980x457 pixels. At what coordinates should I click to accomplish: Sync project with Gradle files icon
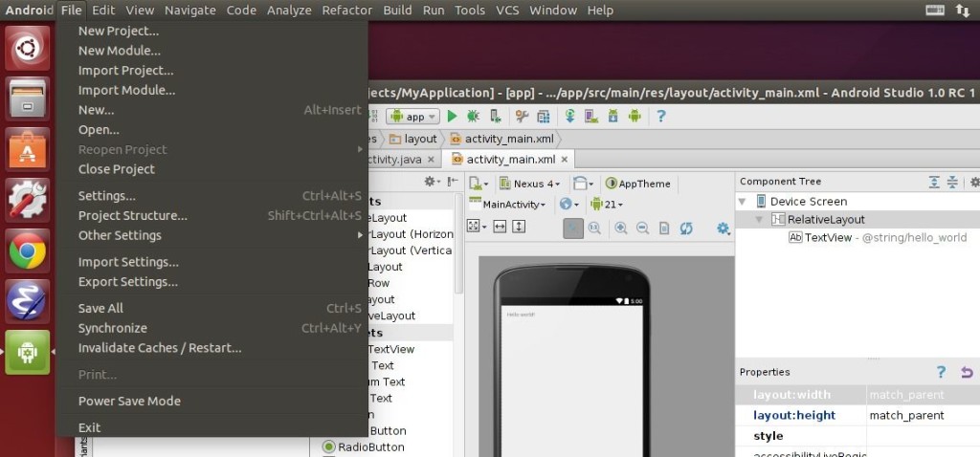click(569, 116)
